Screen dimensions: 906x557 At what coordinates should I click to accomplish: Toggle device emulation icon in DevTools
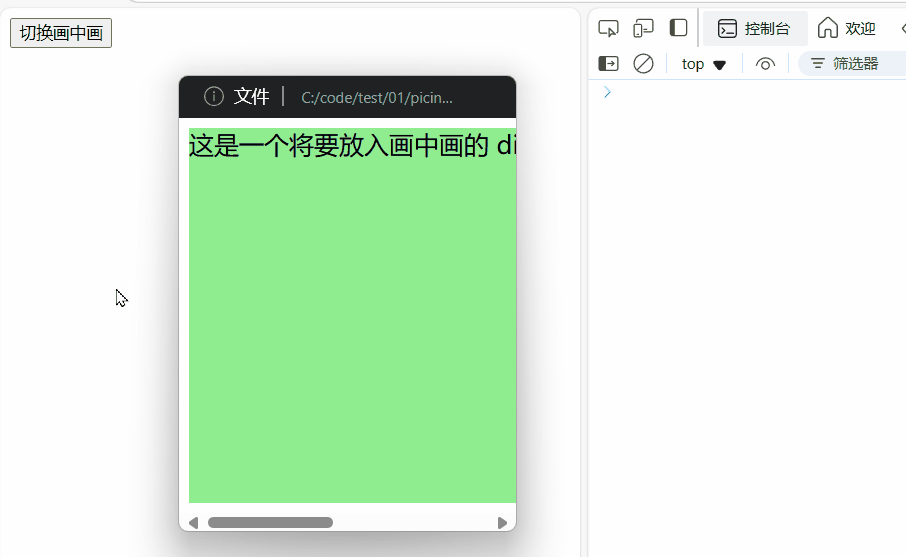643,28
